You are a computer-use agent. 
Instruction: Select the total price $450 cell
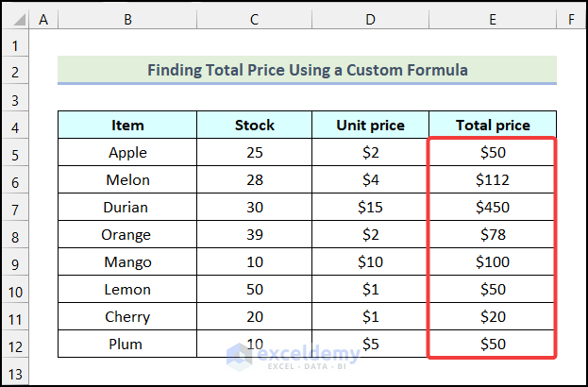(x=492, y=207)
